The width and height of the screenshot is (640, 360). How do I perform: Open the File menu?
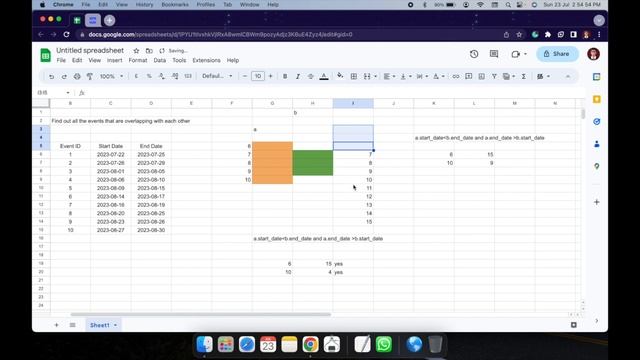tap(61, 60)
